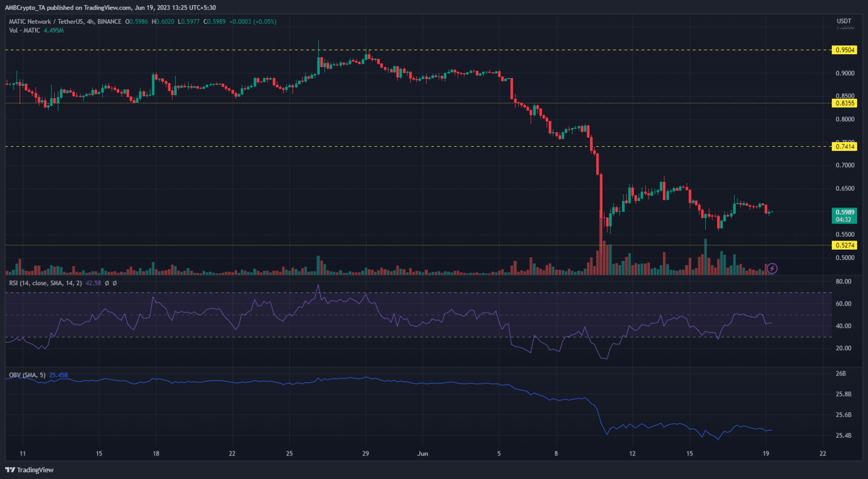868x479 pixels.
Task: Click the OBV value 25.45B
Action: (x=58, y=375)
